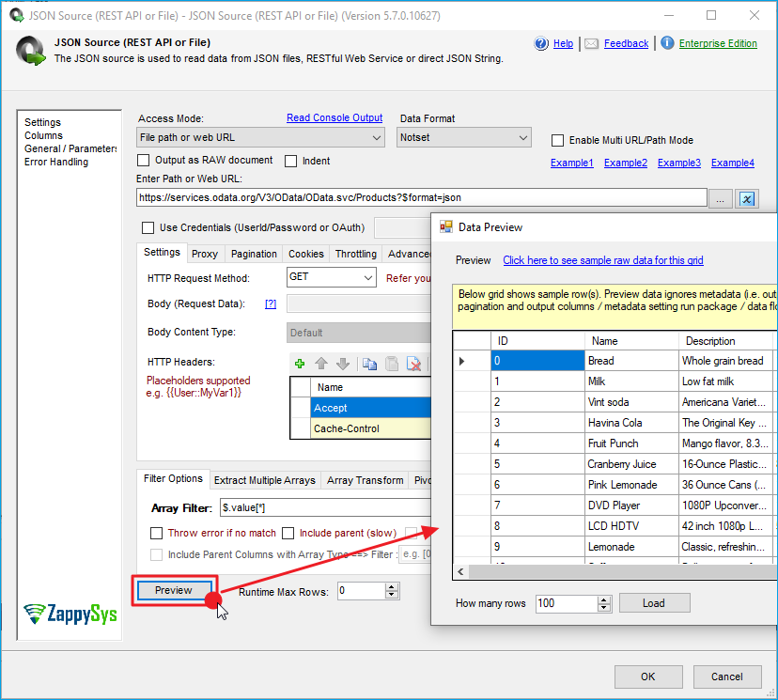Image resolution: width=778 pixels, height=700 pixels.
Task: Open the HTTP Request Method dropdown
Action: coord(331,278)
